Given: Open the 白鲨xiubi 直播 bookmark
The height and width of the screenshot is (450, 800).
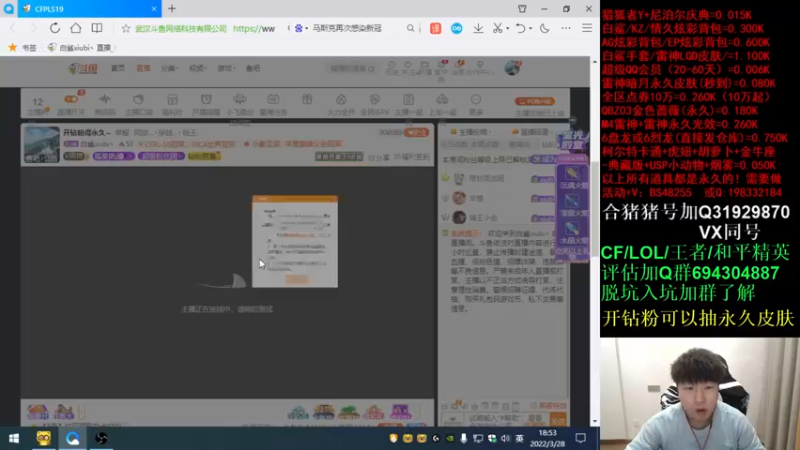Looking at the screenshot, I should [80, 47].
